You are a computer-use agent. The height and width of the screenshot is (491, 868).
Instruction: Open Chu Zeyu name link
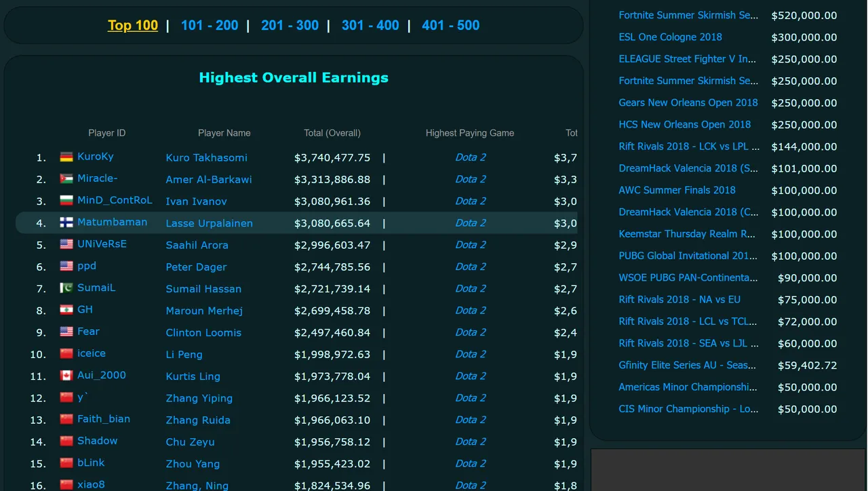point(191,442)
